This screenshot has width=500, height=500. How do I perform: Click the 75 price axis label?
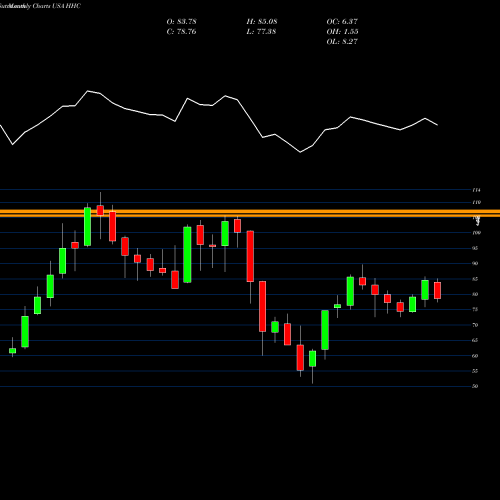coord(475,309)
